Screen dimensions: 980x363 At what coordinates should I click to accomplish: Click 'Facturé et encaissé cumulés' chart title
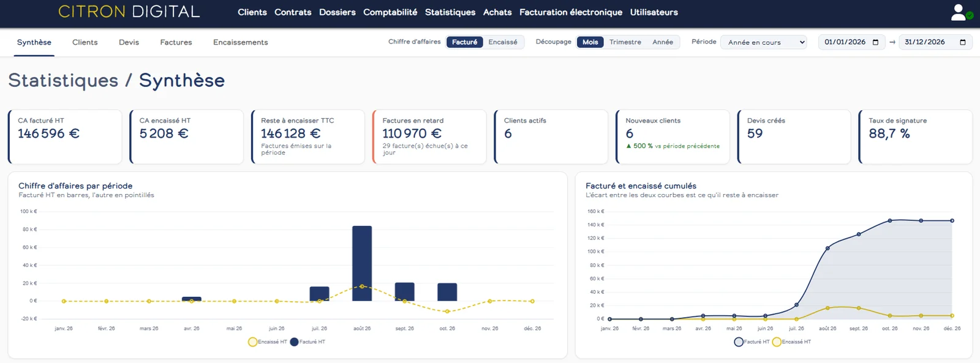click(641, 186)
